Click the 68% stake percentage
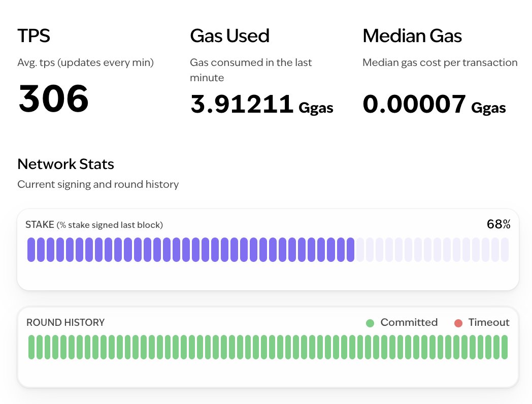Image resolution: width=532 pixels, height=404 pixels. click(x=498, y=224)
